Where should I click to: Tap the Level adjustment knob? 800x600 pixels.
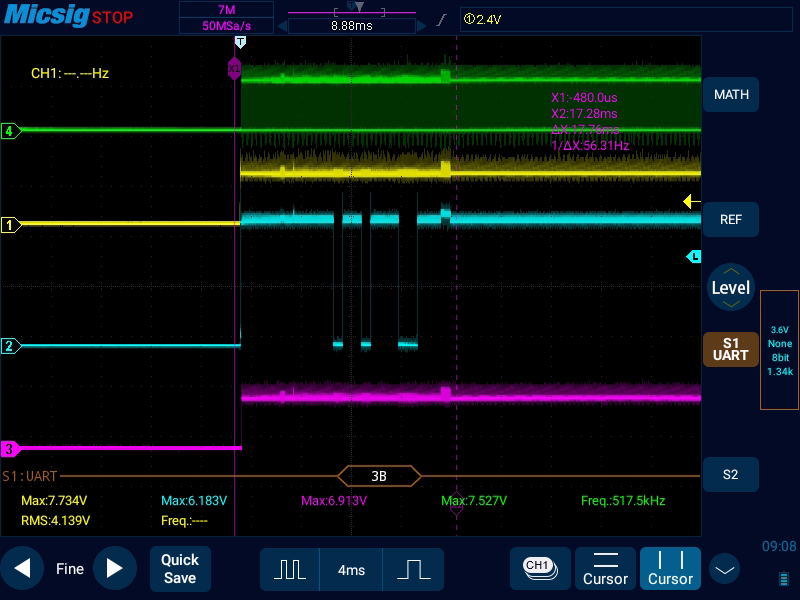(x=730, y=288)
